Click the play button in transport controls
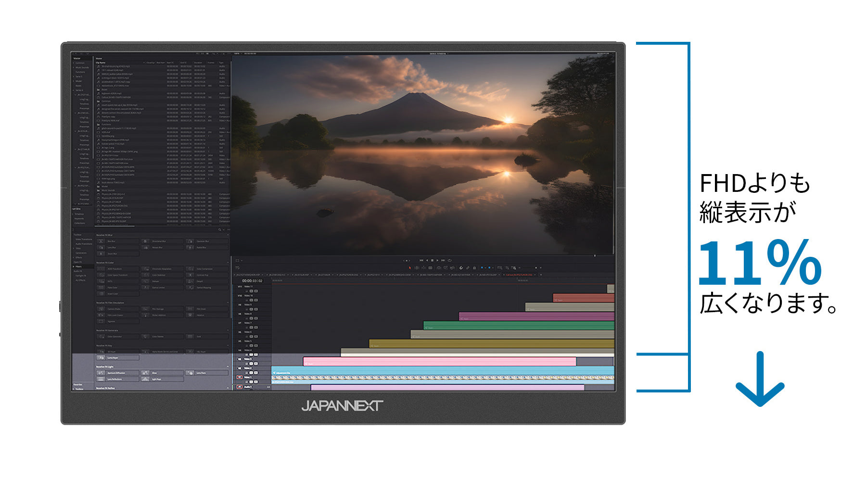Viewport: 866px width, 504px height. pos(437,260)
